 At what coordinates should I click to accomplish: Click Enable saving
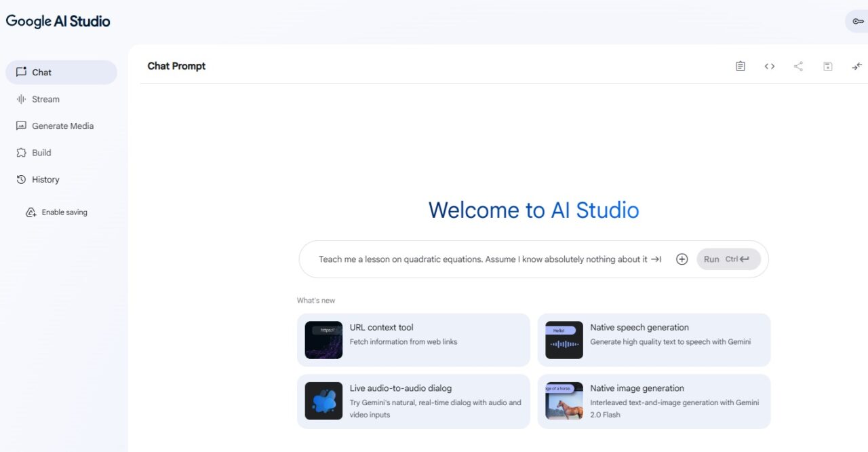pyautogui.click(x=57, y=212)
